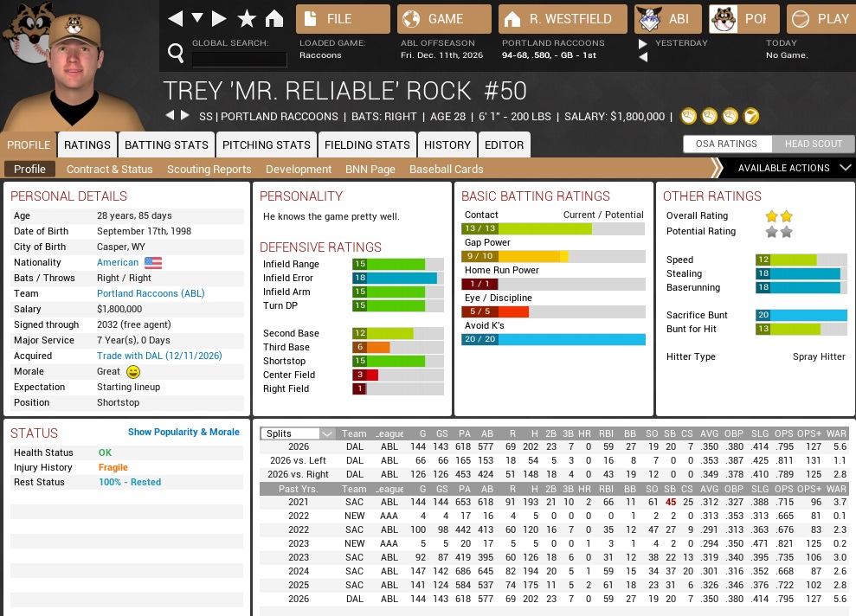The image size is (856, 616).
Task: Click the bookmark star icon
Action: (247, 18)
